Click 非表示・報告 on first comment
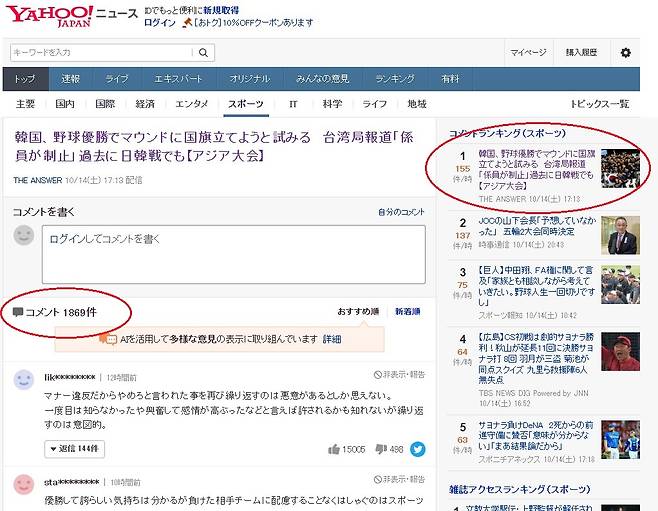This screenshot has height=511, width=658. (399, 375)
